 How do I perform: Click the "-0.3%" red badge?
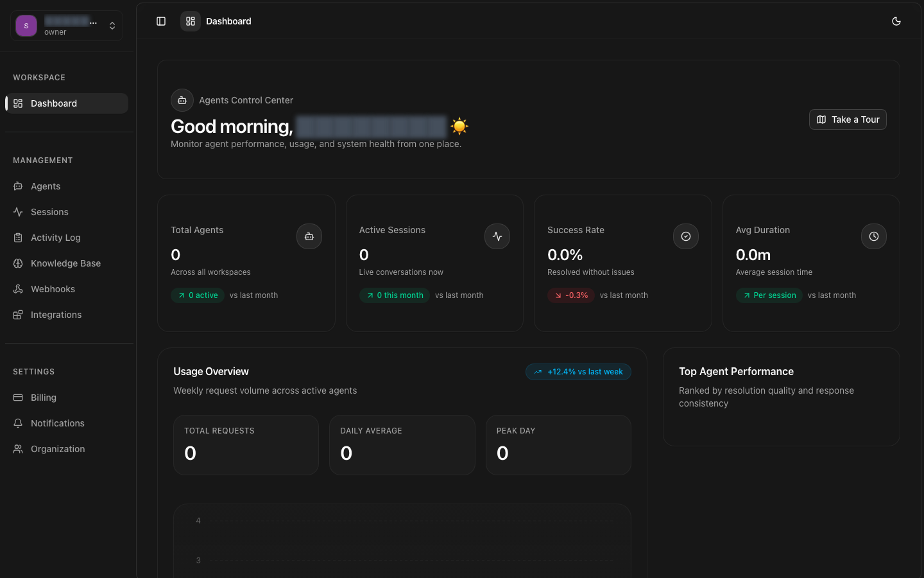pyautogui.click(x=571, y=295)
